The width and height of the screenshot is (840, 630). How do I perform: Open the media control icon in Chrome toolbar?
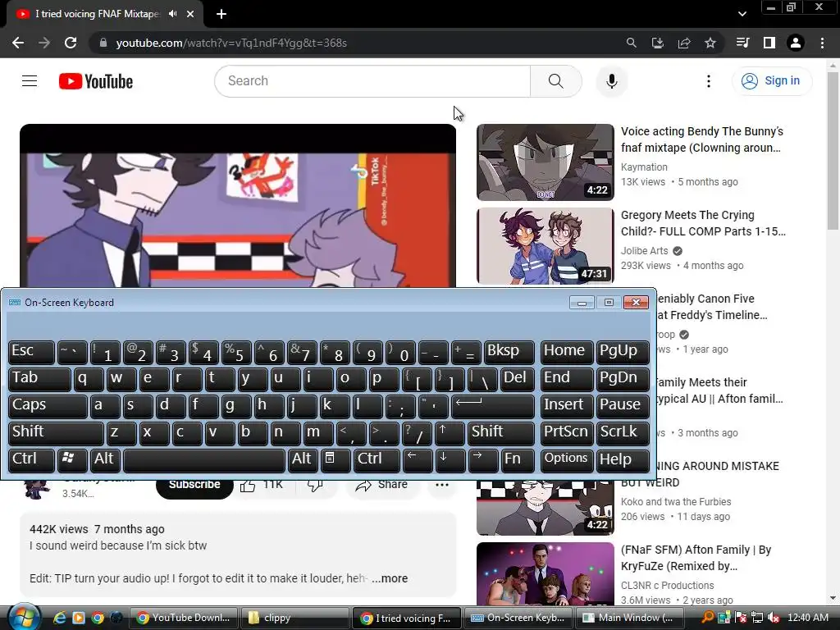tap(742, 43)
